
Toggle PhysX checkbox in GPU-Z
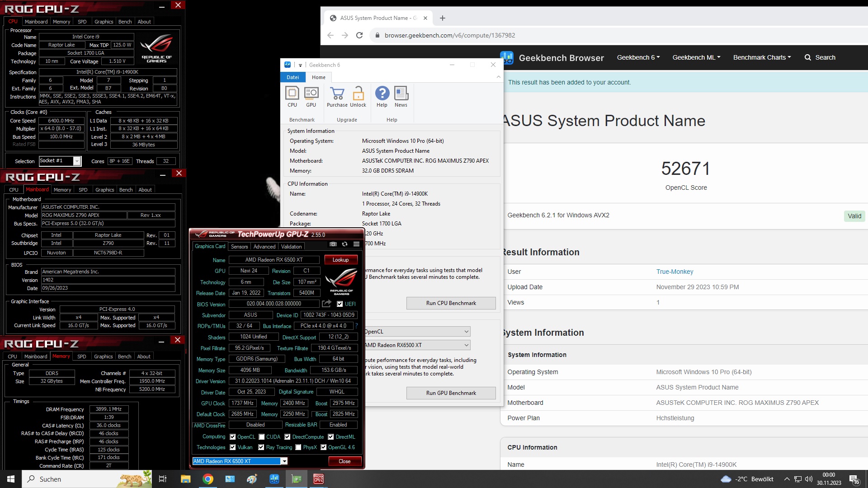298,447
